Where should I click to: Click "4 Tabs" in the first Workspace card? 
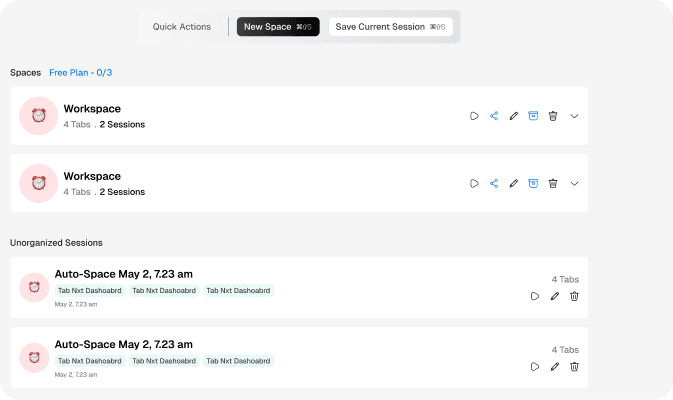(77, 124)
